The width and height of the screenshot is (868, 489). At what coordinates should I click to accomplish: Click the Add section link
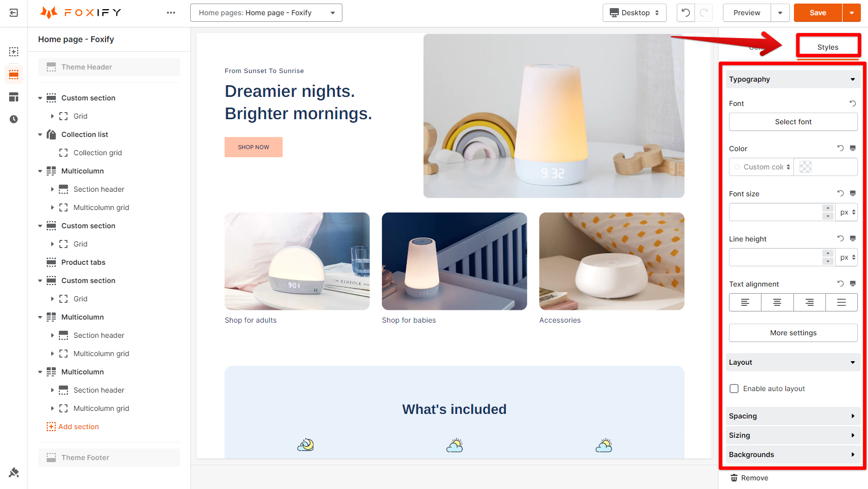click(x=79, y=427)
